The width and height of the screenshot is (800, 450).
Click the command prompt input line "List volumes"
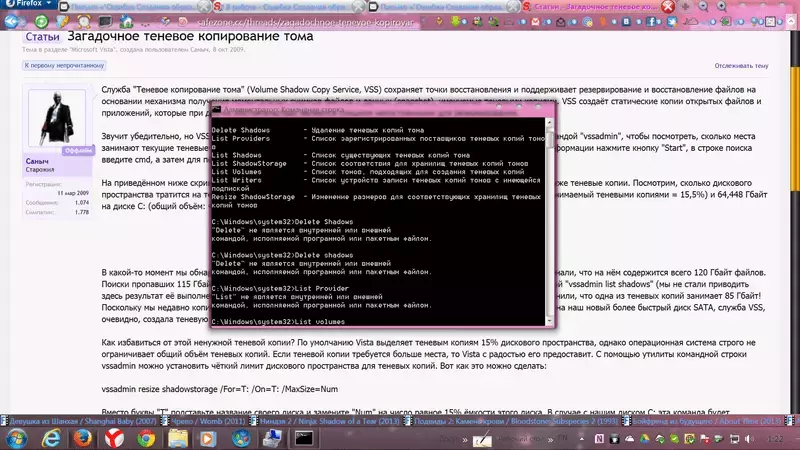click(x=278, y=322)
